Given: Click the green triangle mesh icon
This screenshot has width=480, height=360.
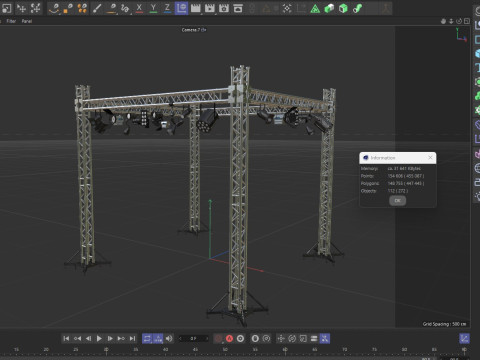Looking at the screenshot, I should pos(315,8).
